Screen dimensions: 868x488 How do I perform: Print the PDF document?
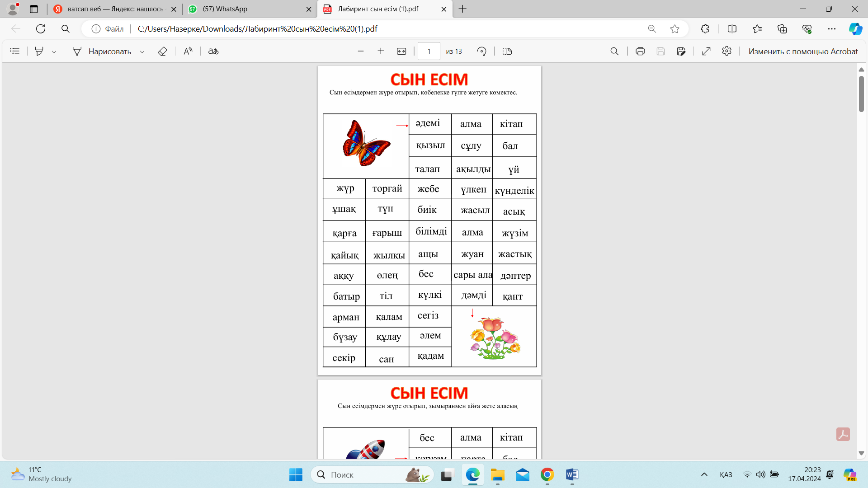point(640,52)
